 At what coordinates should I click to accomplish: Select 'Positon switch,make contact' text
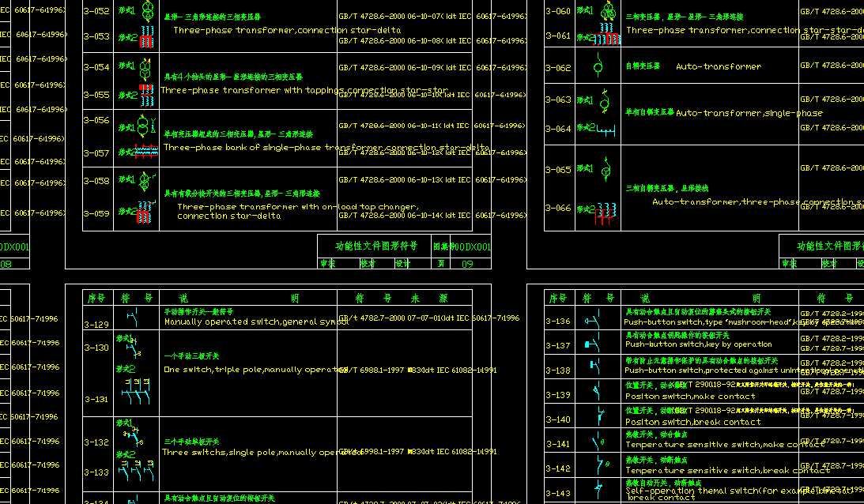[690, 396]
